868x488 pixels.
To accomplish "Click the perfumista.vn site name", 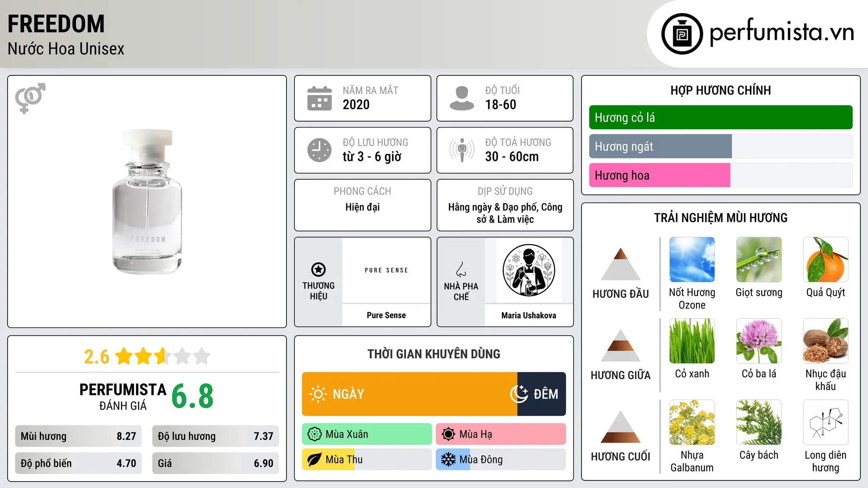I will click(782, 33).
